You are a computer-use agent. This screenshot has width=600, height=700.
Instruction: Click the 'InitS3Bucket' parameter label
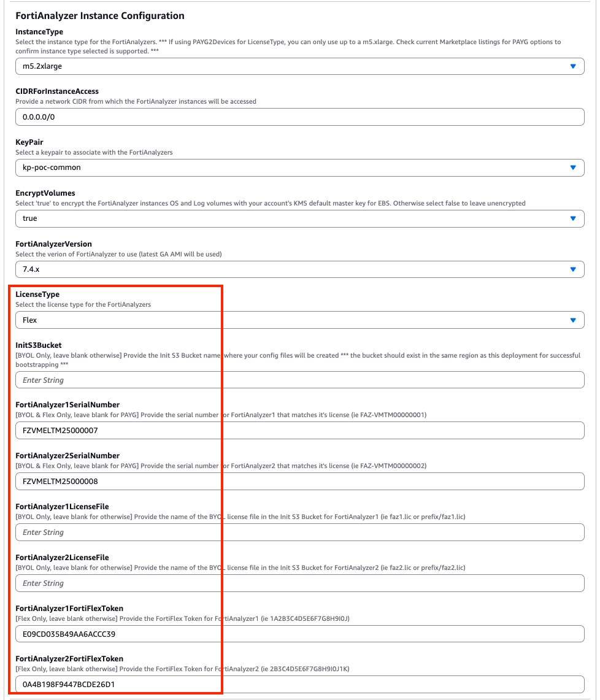click(x=39, y=345)
